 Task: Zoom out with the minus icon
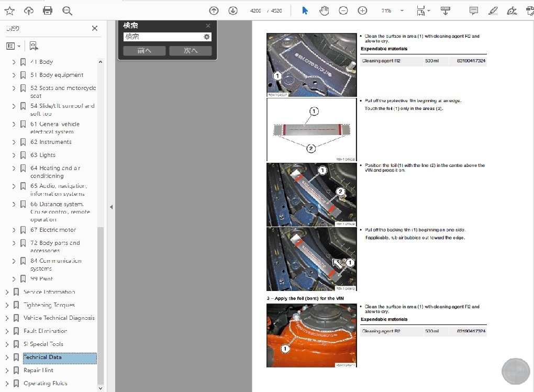point(343,11)
